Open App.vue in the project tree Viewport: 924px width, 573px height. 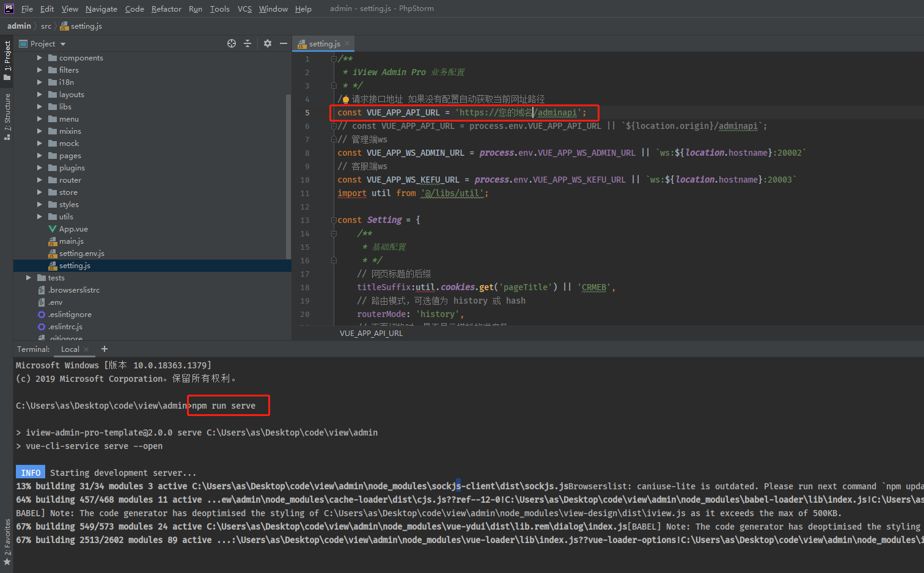[73, 229]
